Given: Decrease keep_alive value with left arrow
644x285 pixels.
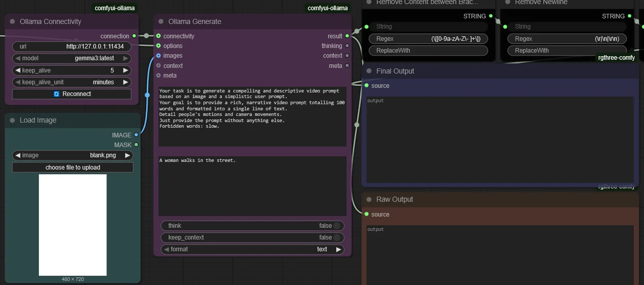Looking at the screenshot, I should click(18, 70).
